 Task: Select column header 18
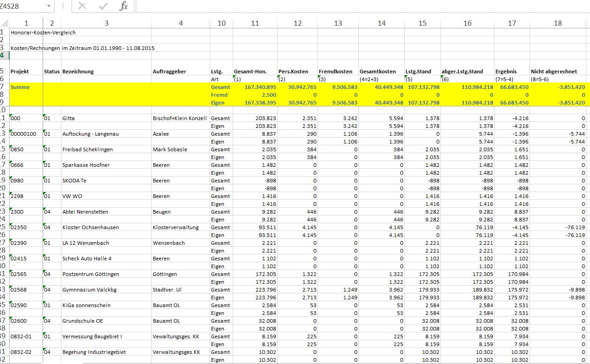[x=558, y=23]
